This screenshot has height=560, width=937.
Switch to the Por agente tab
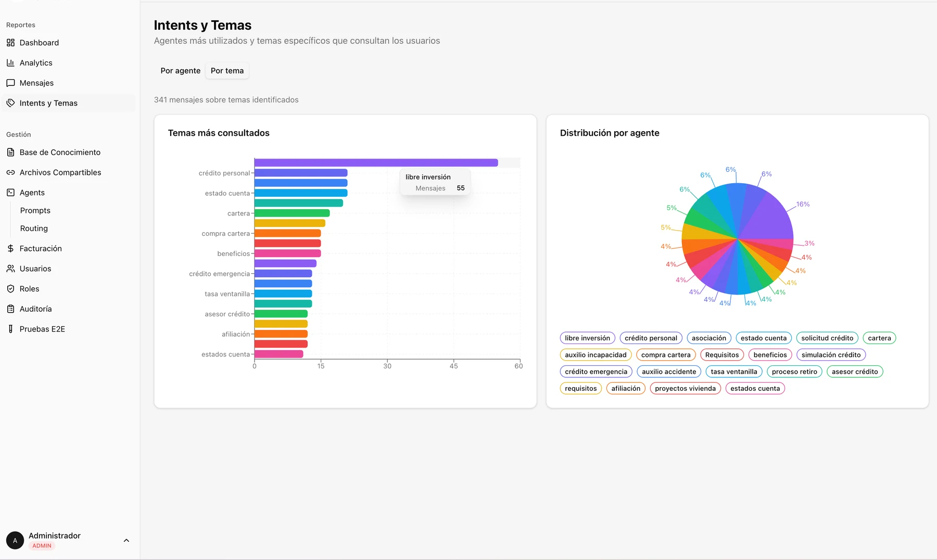coord(180,71)
